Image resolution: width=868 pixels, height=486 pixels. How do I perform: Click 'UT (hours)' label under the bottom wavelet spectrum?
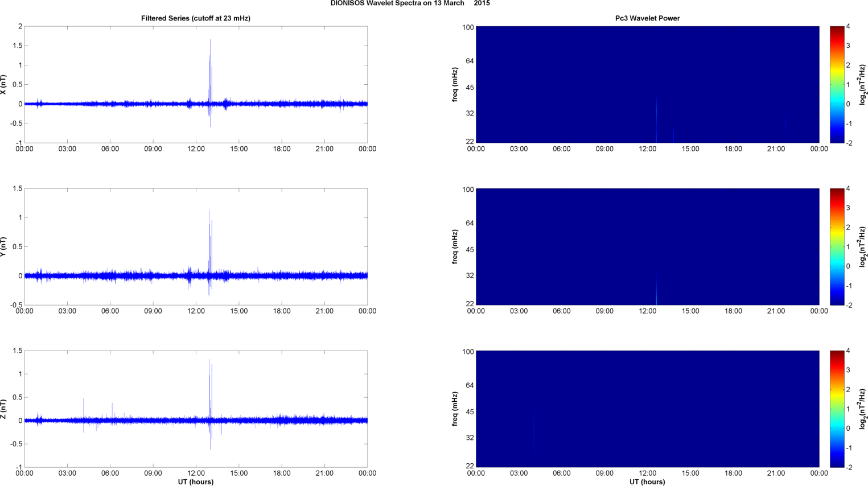(x=647, y=482)
